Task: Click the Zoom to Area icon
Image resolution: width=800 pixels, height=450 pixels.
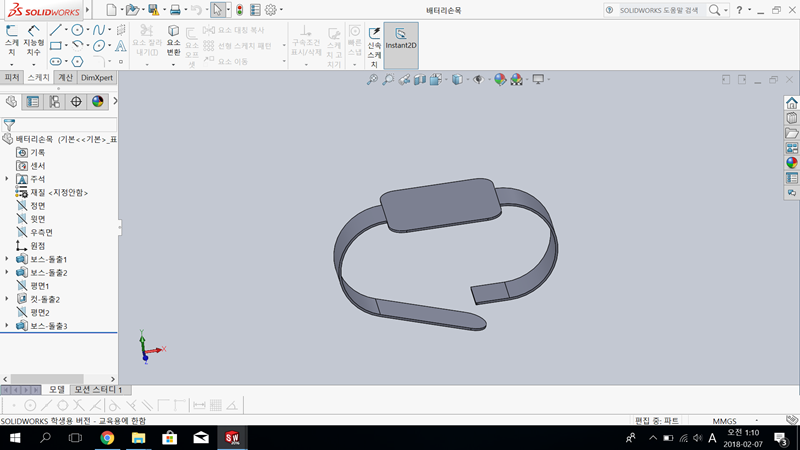Action: 388,79
